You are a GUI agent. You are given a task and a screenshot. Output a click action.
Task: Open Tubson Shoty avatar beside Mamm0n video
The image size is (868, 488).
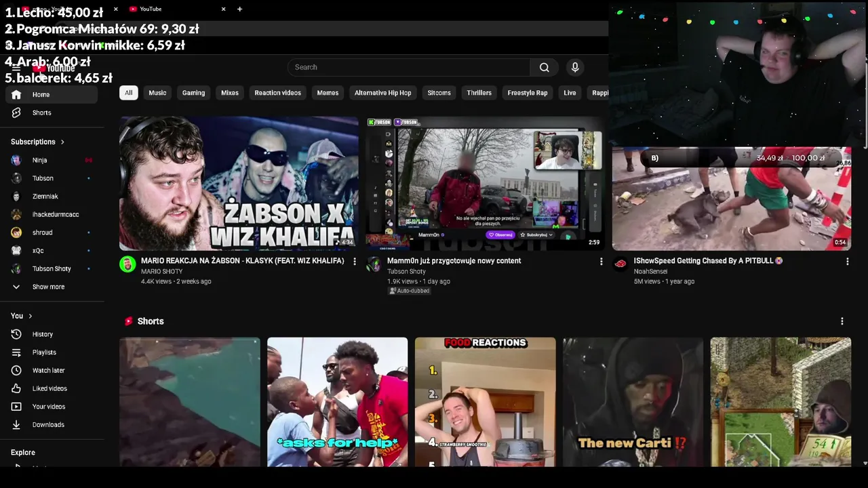coord(374,264)
